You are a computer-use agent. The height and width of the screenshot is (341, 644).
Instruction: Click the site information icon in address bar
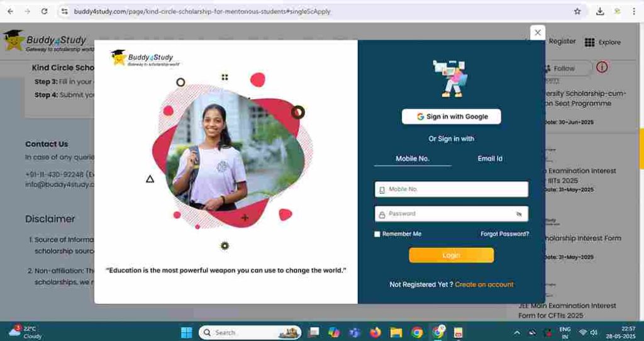[x=64, y=11]
